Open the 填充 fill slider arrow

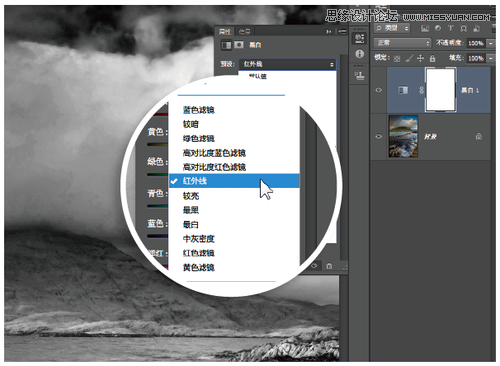pos(491,58)
